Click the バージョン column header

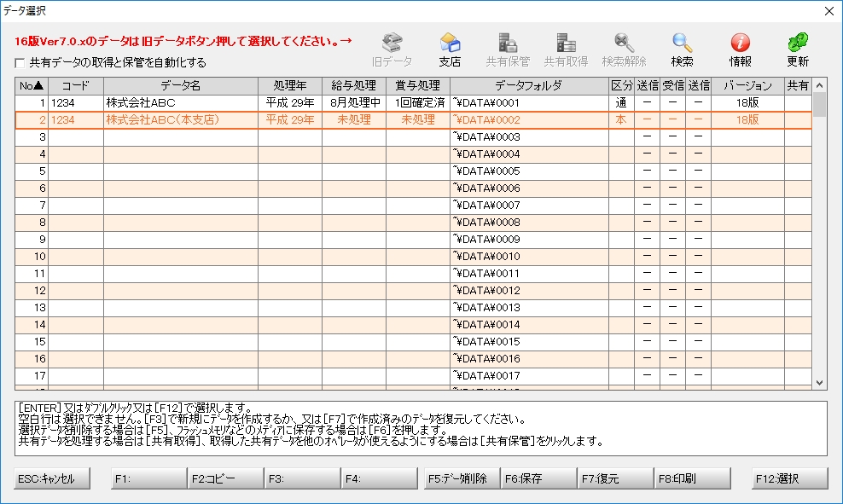747,85
